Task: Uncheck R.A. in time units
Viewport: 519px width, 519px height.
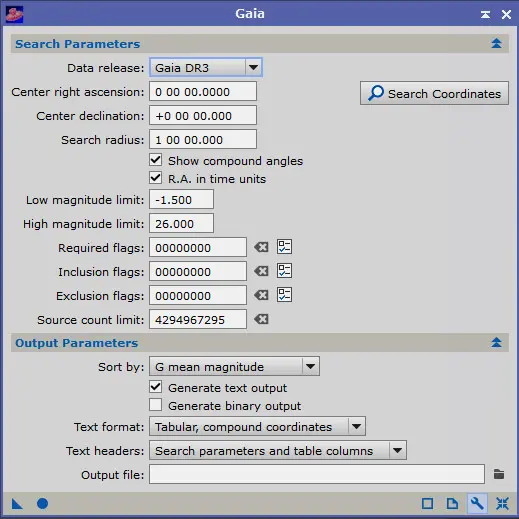Action: (156, 178)
